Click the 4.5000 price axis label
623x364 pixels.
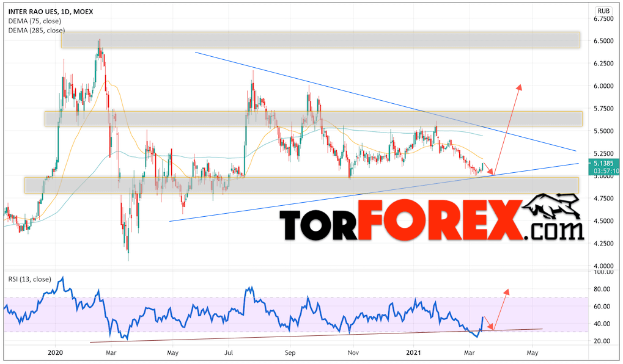pyautogui.click(x=603, y=220)
